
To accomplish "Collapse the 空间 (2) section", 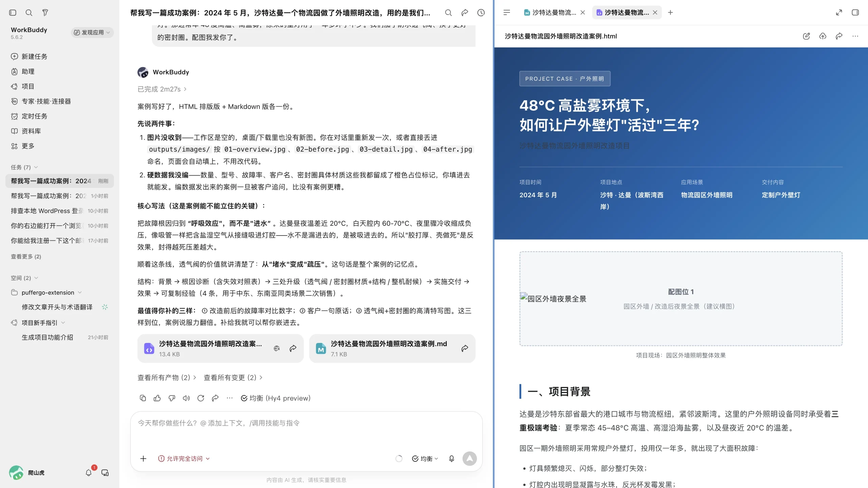I will (x=24, y=278).
